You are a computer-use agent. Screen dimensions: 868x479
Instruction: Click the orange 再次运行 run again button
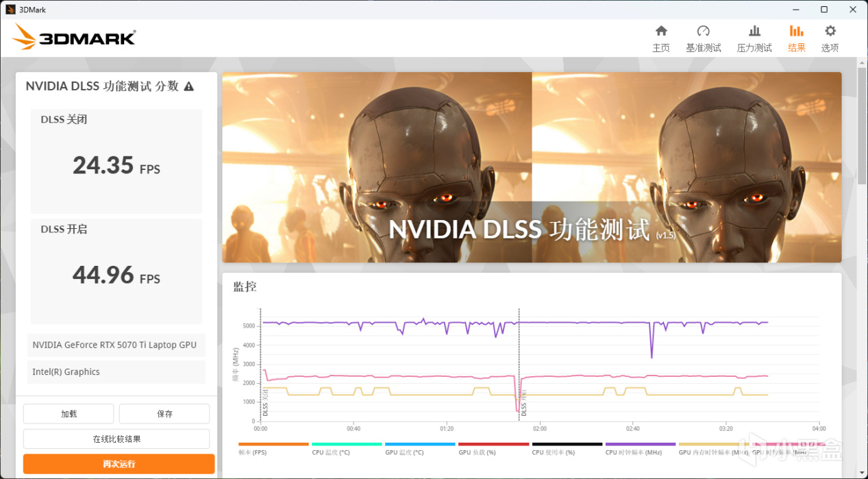click(x=119, y=464)
